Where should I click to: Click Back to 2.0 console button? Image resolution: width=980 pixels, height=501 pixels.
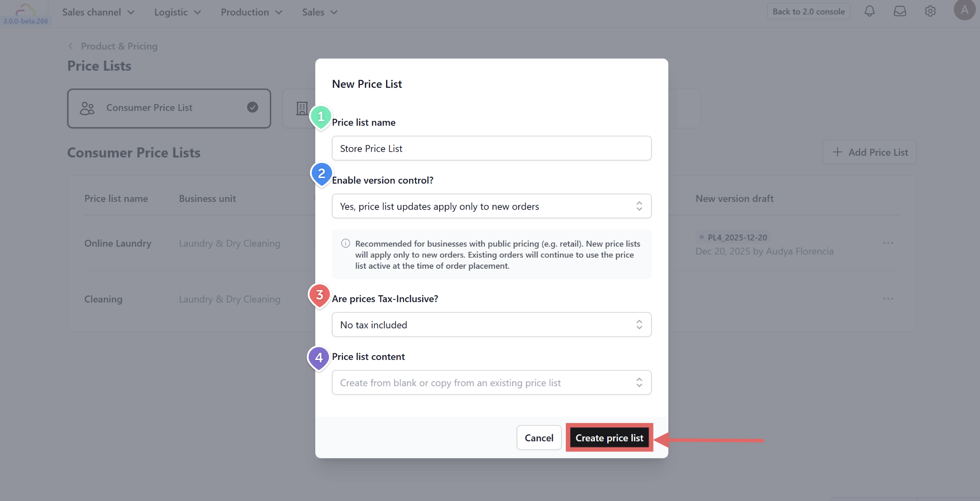pyautogui.click(x=808, y=12)
